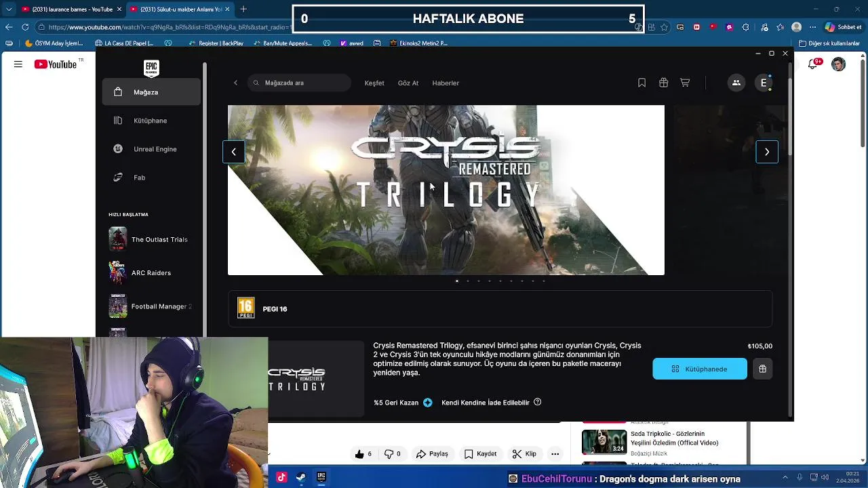The image size is (868, 488).
Task: Click the Kütüphanede button
Action: 700,369
